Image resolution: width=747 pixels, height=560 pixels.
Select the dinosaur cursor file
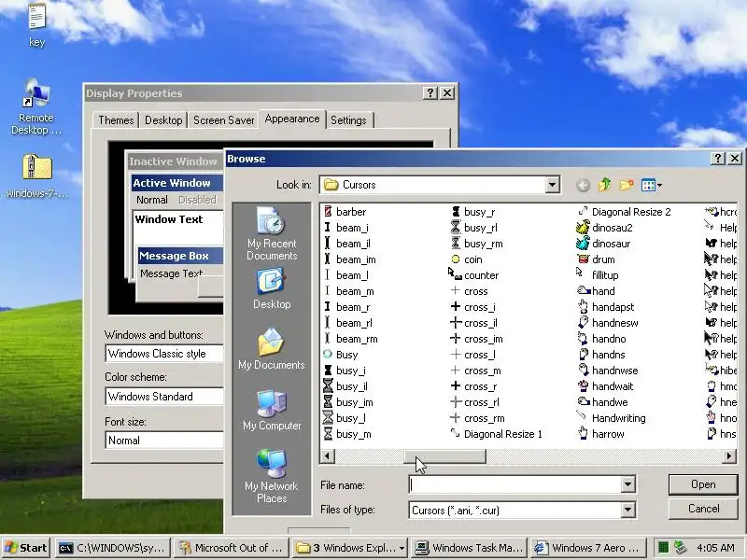(x=603, y=244)
